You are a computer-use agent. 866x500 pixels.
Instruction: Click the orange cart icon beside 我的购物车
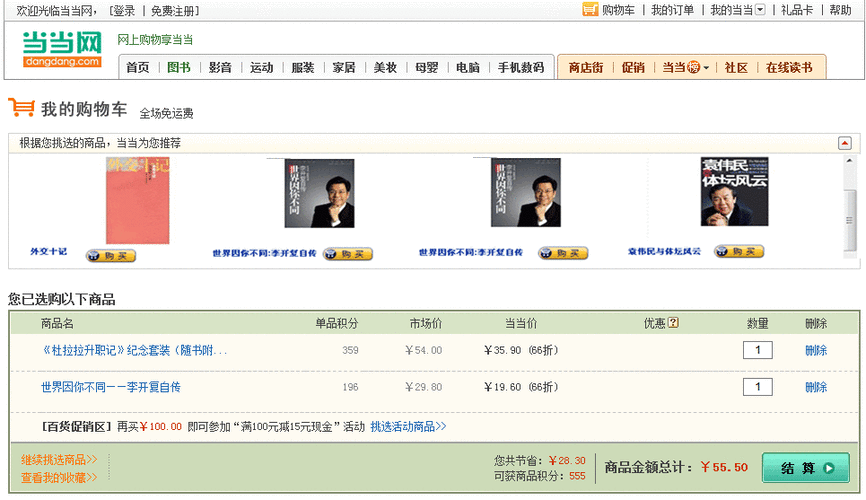tap(22, 107)
